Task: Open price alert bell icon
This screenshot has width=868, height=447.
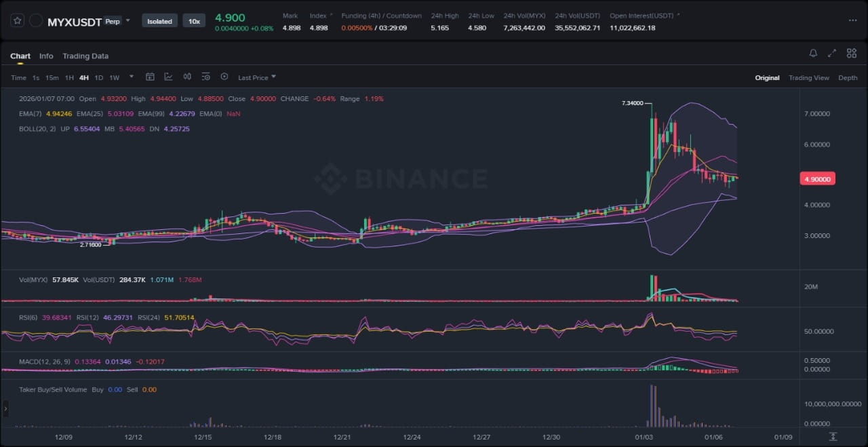Action: click(x=813, y=53)
